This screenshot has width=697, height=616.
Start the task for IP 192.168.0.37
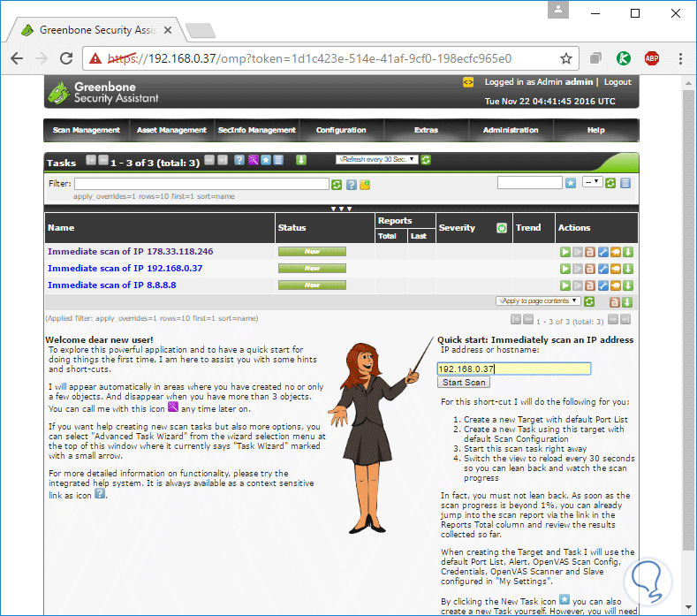(x=565, y=269)
